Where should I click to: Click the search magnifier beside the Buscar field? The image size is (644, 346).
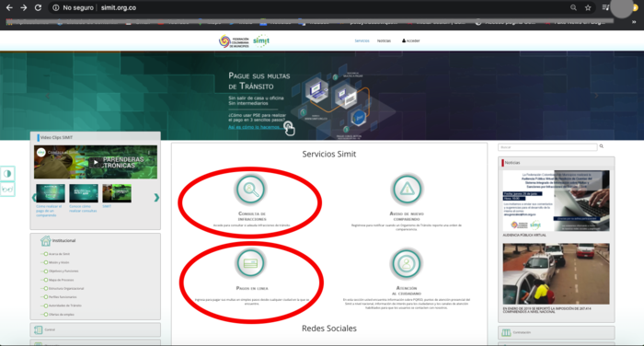[602, 146]
